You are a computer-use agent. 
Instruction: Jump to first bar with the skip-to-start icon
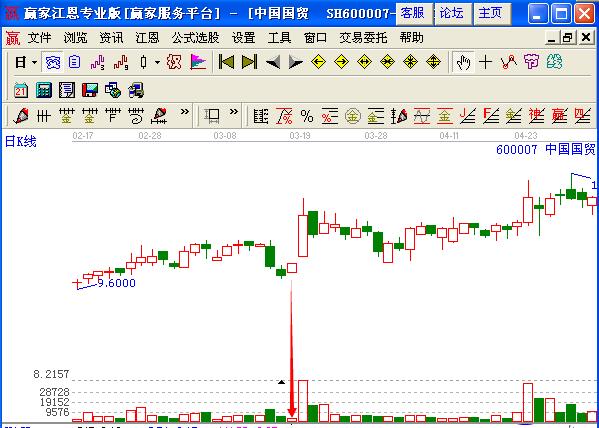point(226,62)
